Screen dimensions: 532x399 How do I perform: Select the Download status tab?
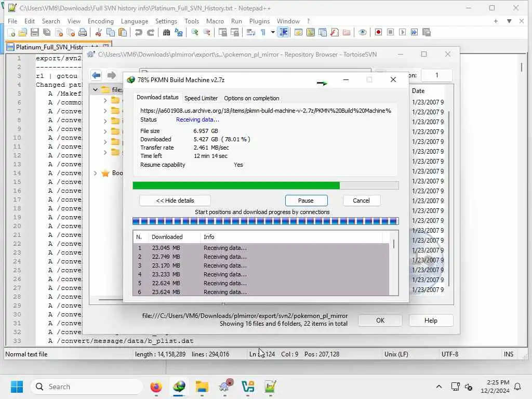click(x=157, y=97)
